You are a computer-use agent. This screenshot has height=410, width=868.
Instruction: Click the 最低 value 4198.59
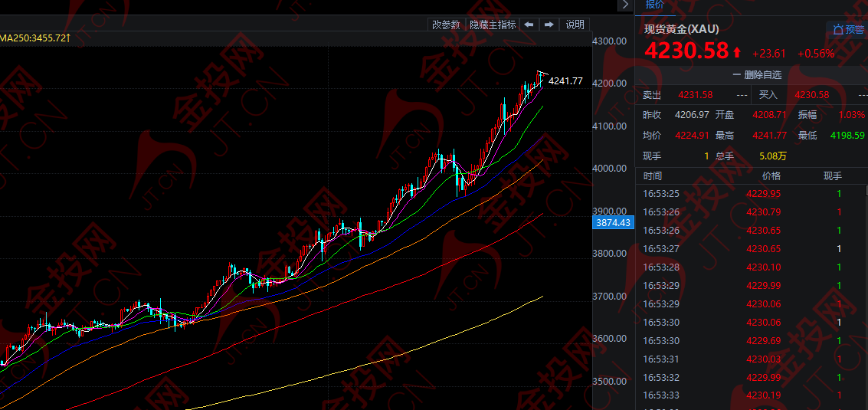847,135
